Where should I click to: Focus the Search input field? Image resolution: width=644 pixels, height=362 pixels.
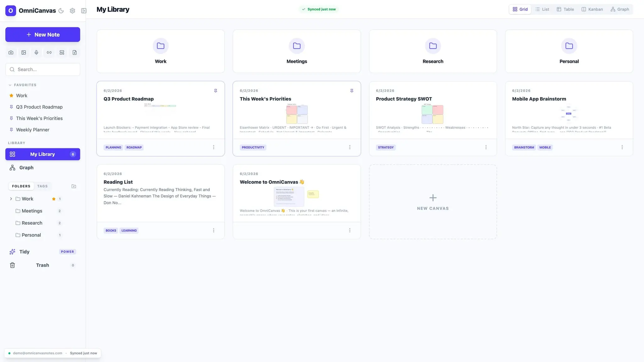(43, 69)
